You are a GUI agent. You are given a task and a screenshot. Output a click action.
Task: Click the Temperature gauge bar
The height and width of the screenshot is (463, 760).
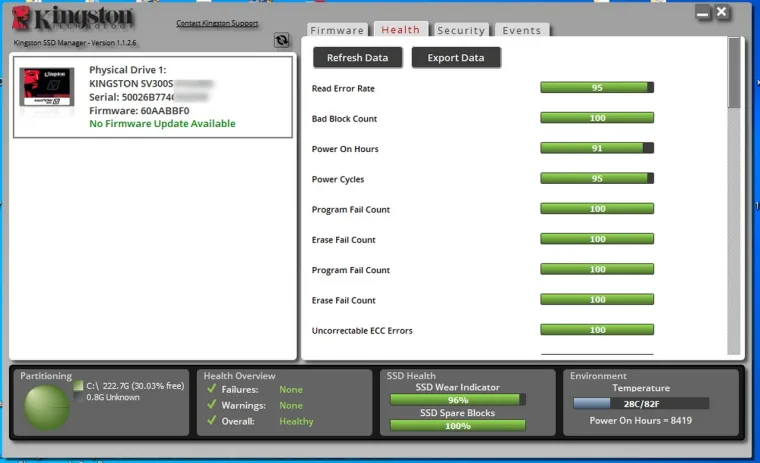tap(640, 403)
